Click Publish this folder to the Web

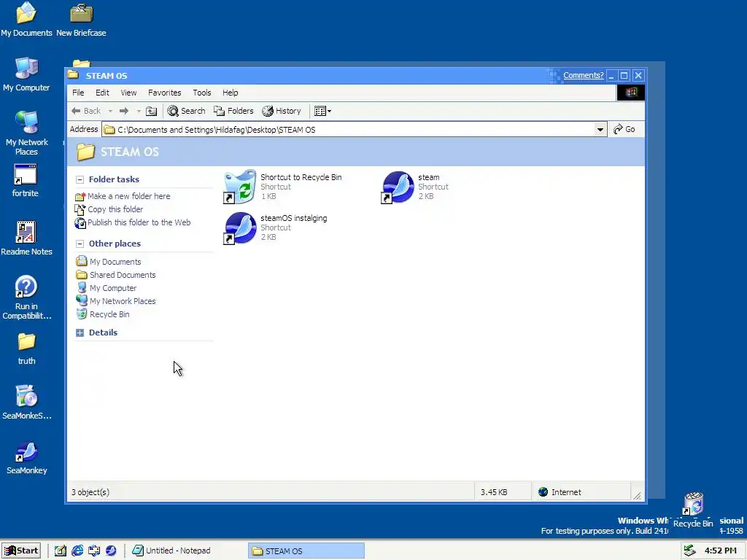[133, 222]
